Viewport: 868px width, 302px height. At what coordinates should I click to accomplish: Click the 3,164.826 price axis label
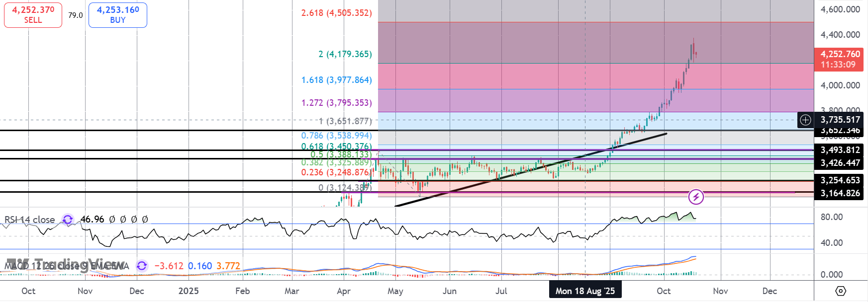840,193
